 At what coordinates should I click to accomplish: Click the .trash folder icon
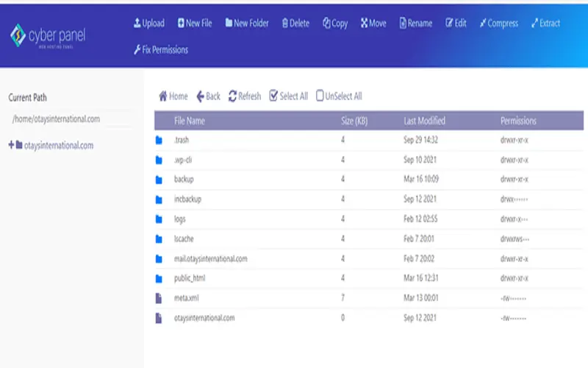tap(159, 141)
